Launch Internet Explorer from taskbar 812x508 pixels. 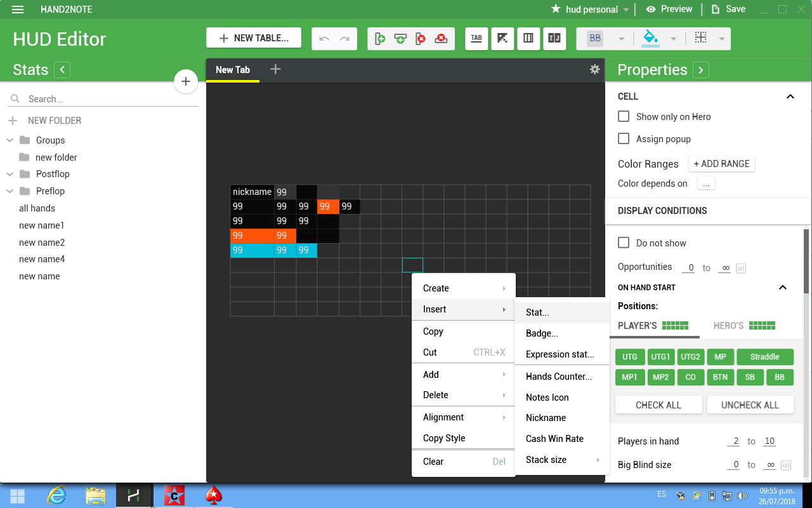tap(56, 496)
